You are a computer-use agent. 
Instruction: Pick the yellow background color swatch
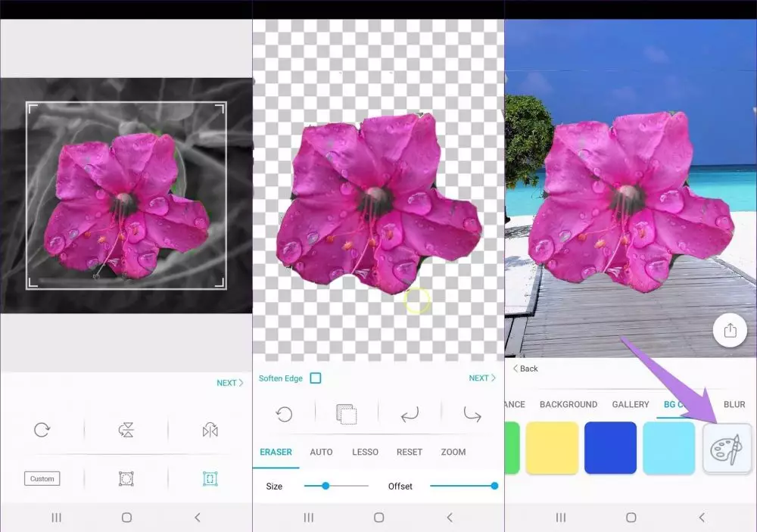coord(552,448)
